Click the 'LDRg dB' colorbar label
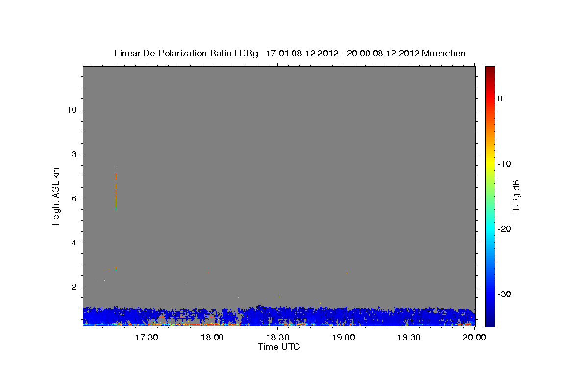Screen dimensions: 588x392 pyautogui.click(x=516, y=197)
